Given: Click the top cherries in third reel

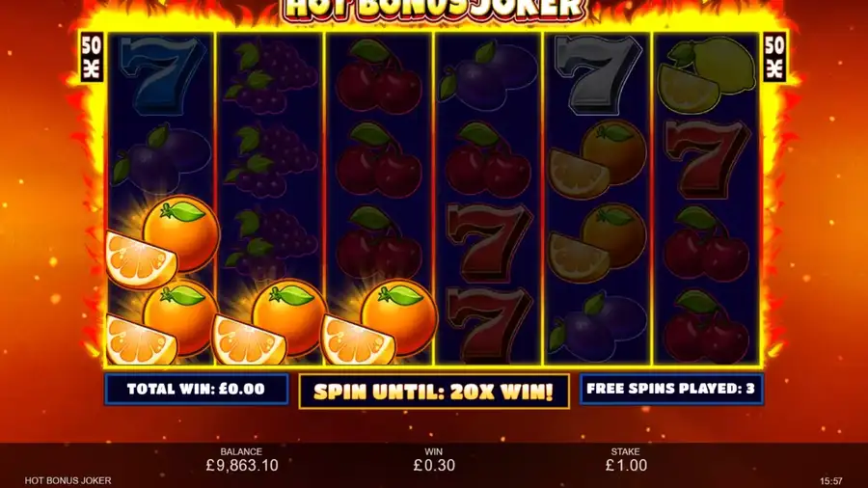Looking at the screenshot, I should point(379,76).
